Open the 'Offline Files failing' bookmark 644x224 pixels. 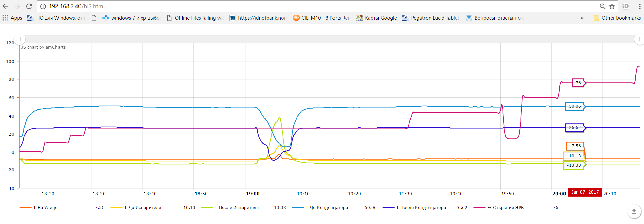pyautogui.click(x=195, y=18)
